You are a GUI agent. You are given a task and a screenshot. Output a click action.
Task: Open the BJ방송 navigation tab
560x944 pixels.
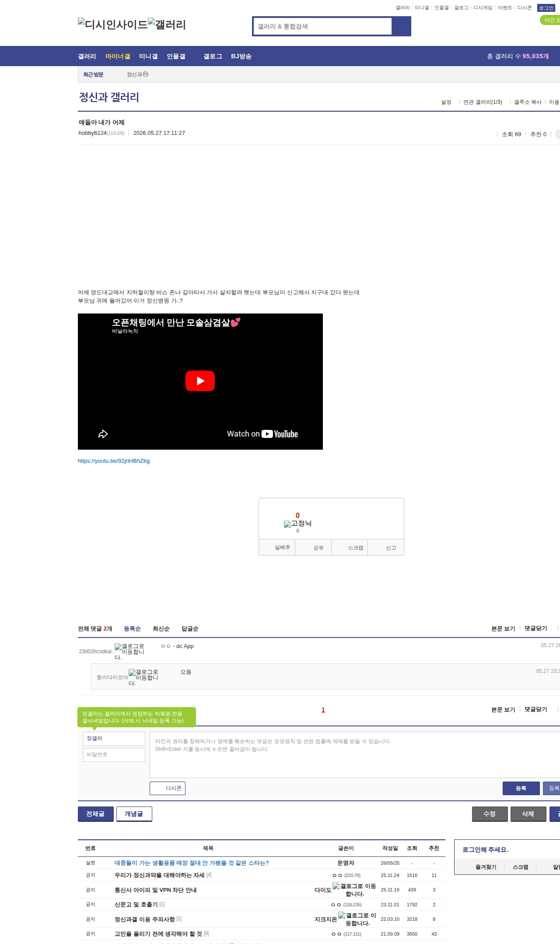pos(241,56)
